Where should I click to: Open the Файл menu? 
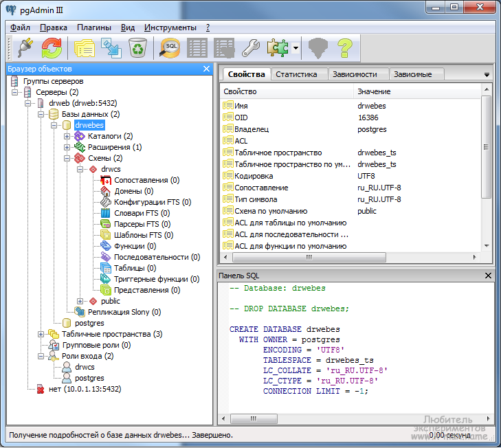tap(20, 27)
